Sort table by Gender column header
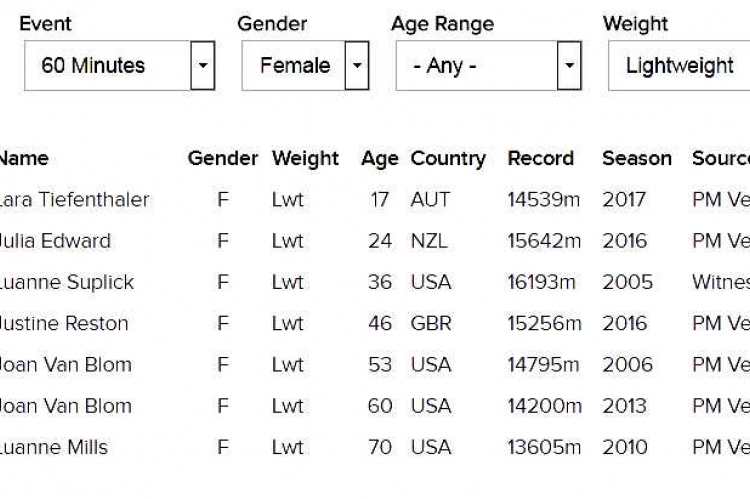Viewport: 750px width, 499px height. (222, 158)
